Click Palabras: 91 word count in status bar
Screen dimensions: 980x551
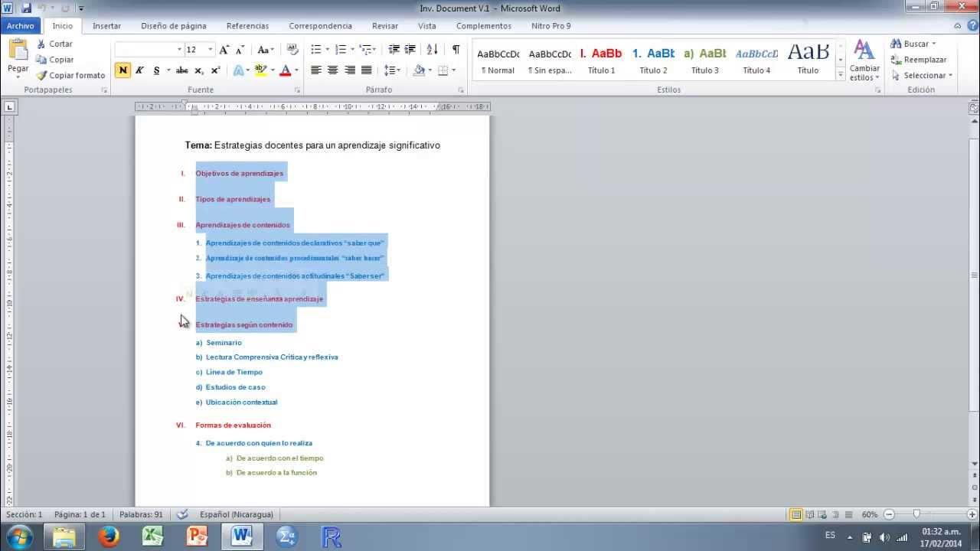click(141, 514)
